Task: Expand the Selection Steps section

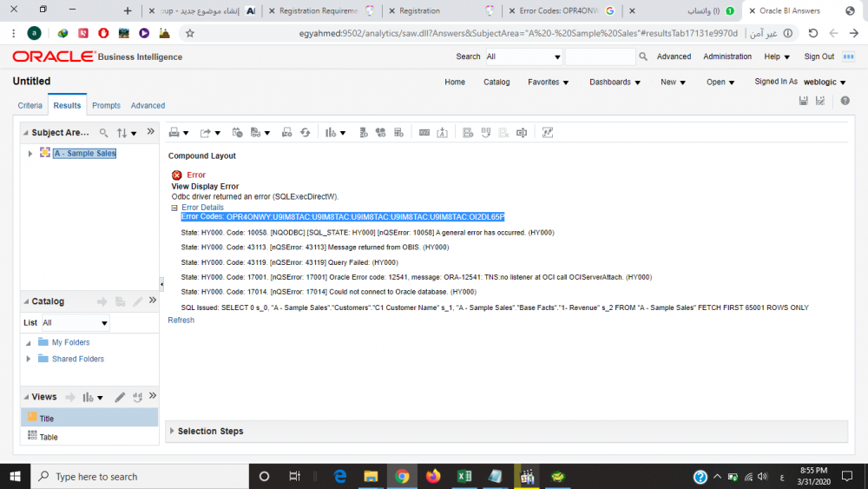Action: coord(172,431)
